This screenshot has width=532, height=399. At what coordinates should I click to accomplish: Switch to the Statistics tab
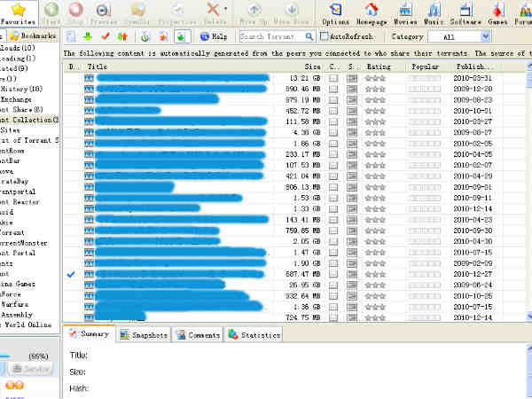[x=254, y=335]
